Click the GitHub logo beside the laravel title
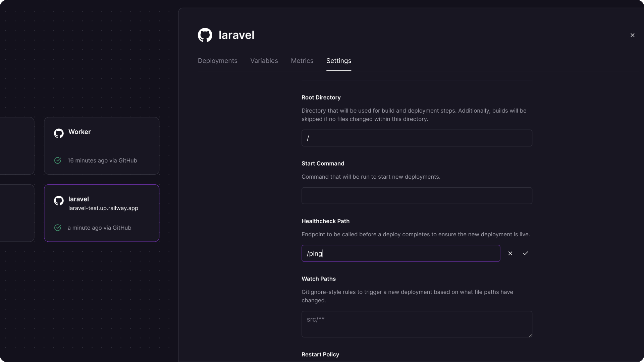644x362 pixels. pyautogui.click(x=205, y=35)
